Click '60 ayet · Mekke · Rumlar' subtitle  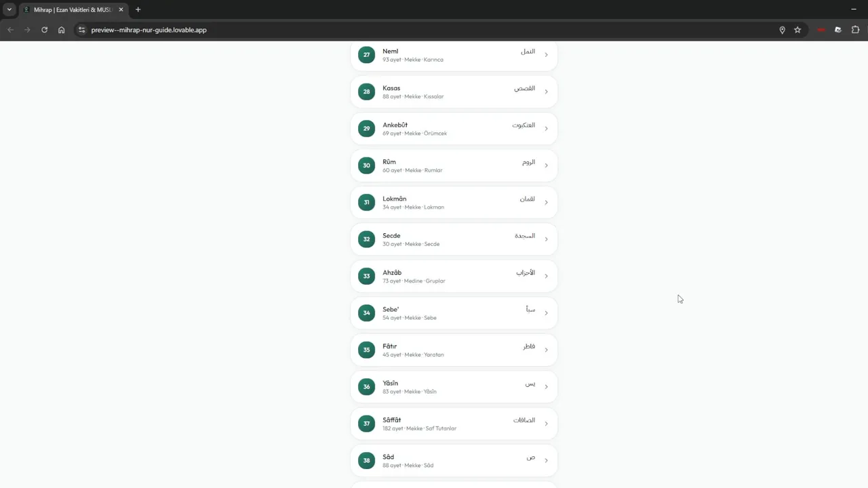412,170
